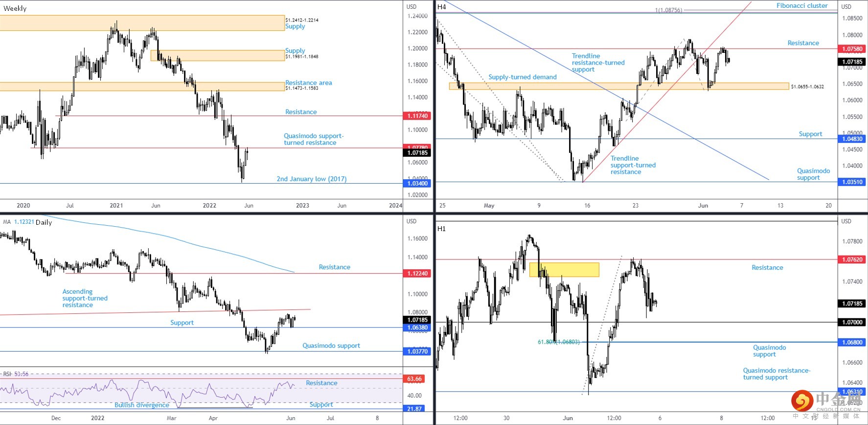Image resolution: width=868 pixels, height=425 pixels.
Task: Select Trendline resistance-turned support annotation
Action: [x=598, y=63]
